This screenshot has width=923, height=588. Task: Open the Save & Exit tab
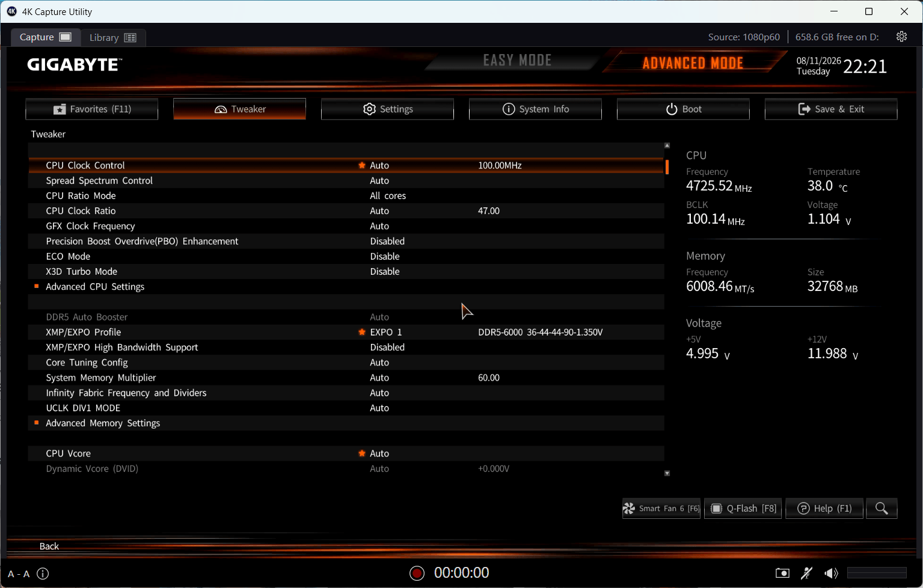tap(832, 109)
